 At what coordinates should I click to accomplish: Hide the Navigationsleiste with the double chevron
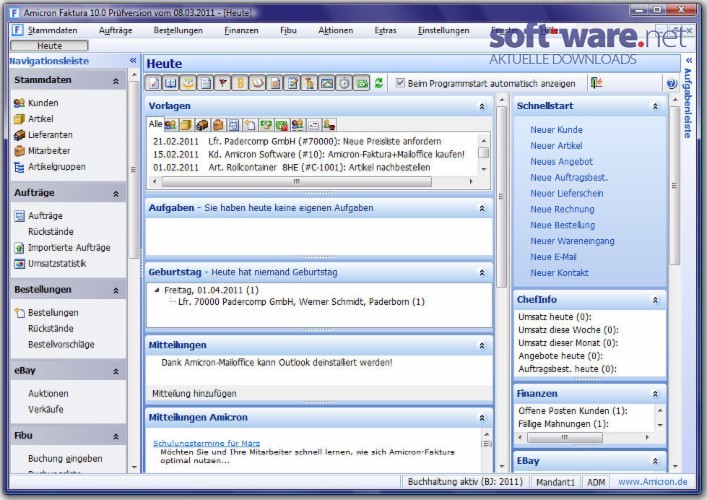(133, 60)
